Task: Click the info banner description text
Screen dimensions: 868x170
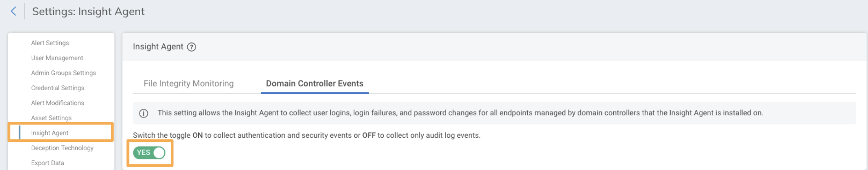Action: click(x=460, y=113)
